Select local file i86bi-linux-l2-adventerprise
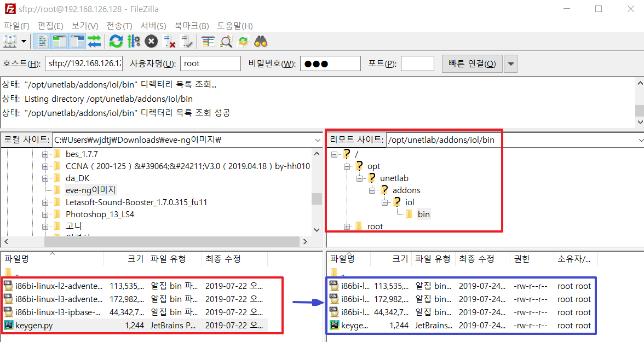 135,286
